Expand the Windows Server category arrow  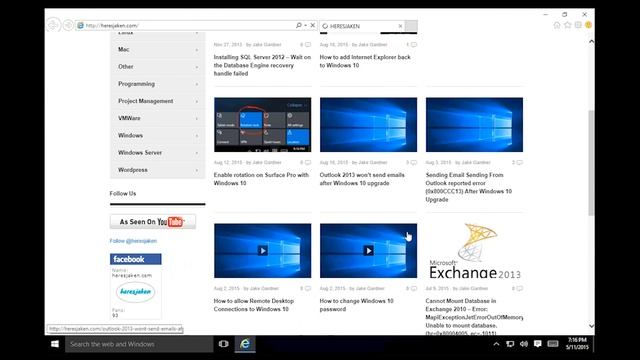tap(197, 153)
